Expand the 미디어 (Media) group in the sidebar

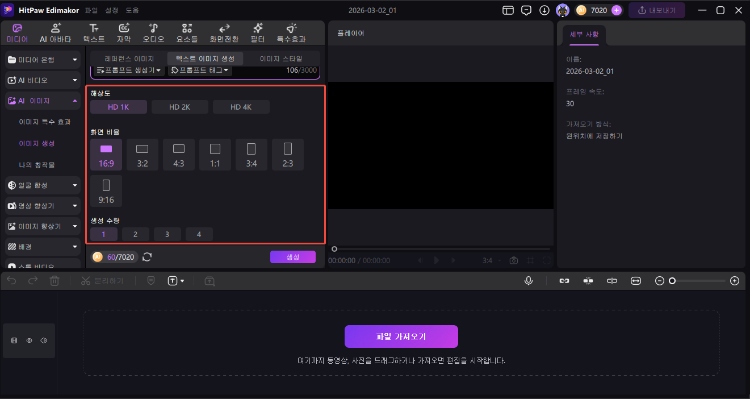[43, 60]
